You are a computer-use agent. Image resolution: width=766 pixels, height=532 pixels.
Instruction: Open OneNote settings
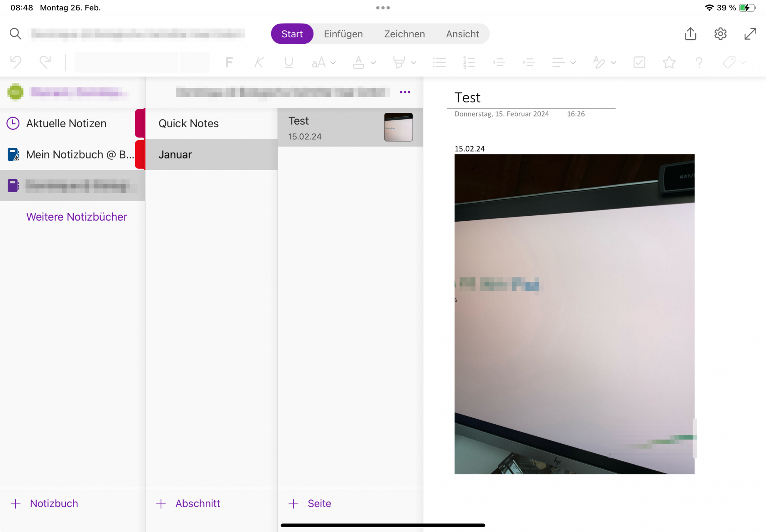pyautogui.click(x=721, y=34)
